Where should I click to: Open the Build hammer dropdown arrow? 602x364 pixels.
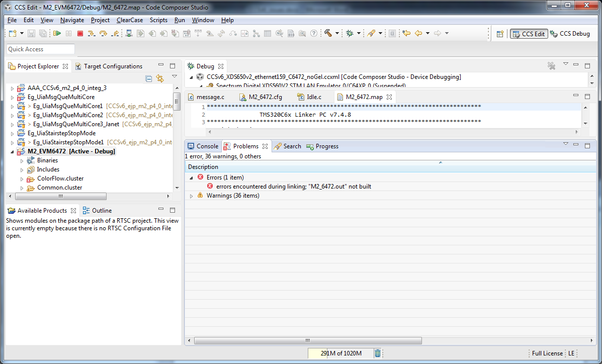pyautogui.click(x=337, y=33)
